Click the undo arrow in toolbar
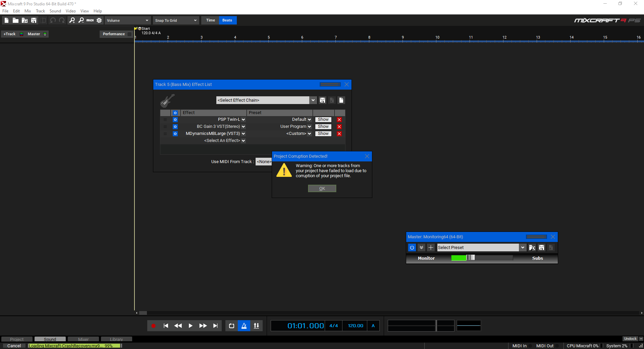 (53, 20)
